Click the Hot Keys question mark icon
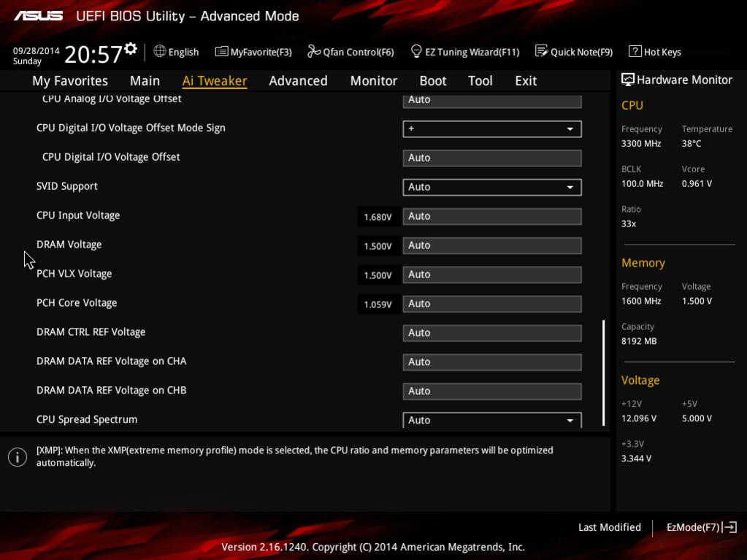 coord(635,51)
